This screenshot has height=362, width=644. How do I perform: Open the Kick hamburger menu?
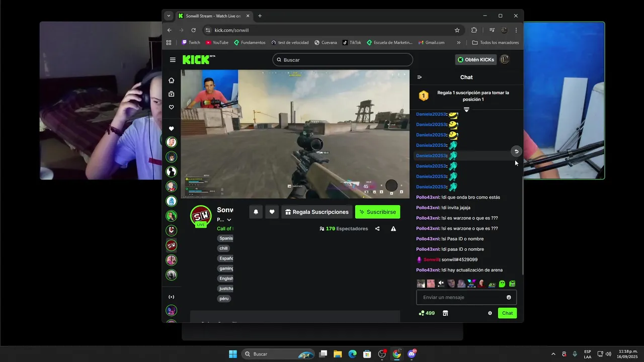pyautogui.click(x=173, y=60)
